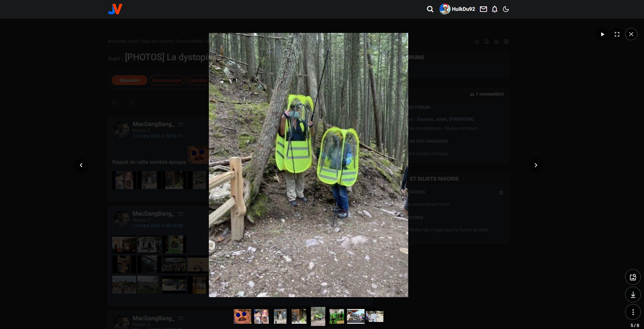This screenshot has width=644, height=329.
Task: Open the search magnifier in header
Action: click(430, 9)
